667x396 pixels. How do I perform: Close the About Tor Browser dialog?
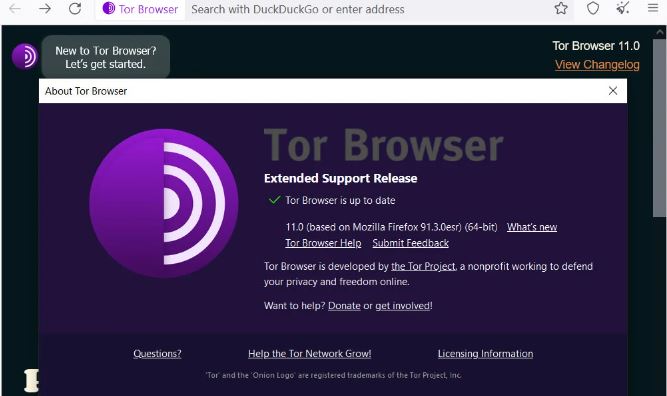pos(613,91)
